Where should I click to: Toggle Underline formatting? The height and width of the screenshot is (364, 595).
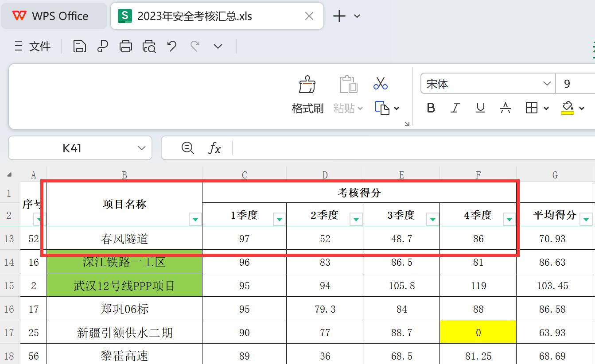click(x=480, y=108)
